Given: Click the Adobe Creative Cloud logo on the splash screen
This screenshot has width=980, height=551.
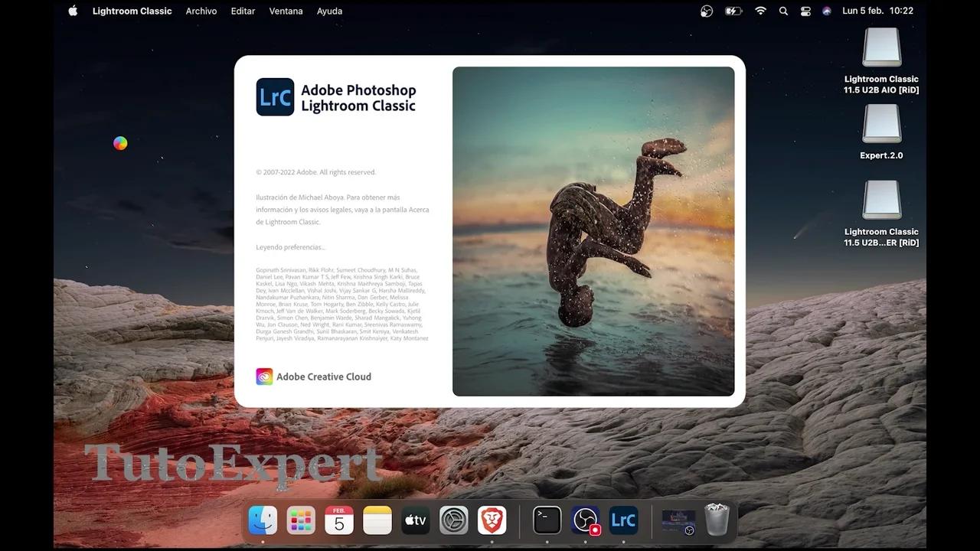Looking at the screenshot, I should pyautogui.click(x=264, y=377).
